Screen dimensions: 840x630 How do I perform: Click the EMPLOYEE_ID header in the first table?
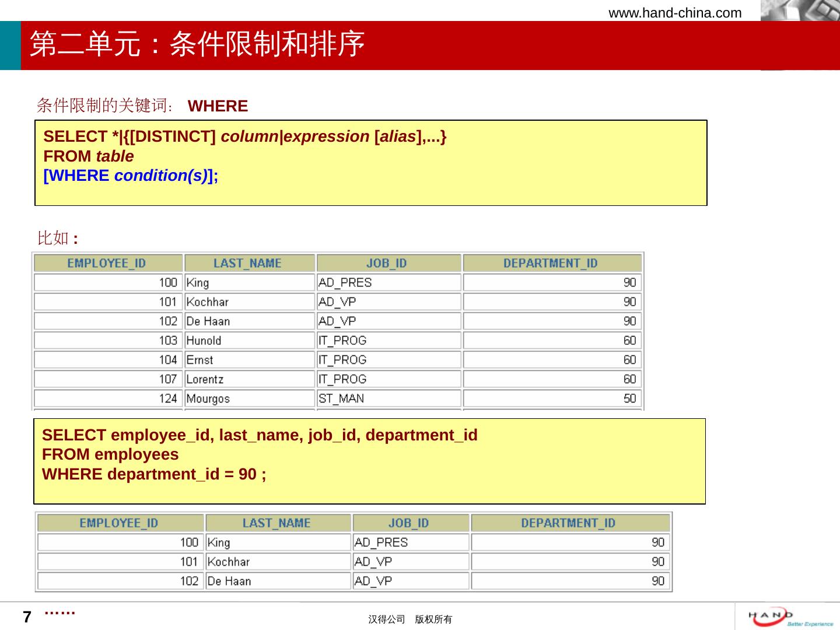[x=108, y=263]
